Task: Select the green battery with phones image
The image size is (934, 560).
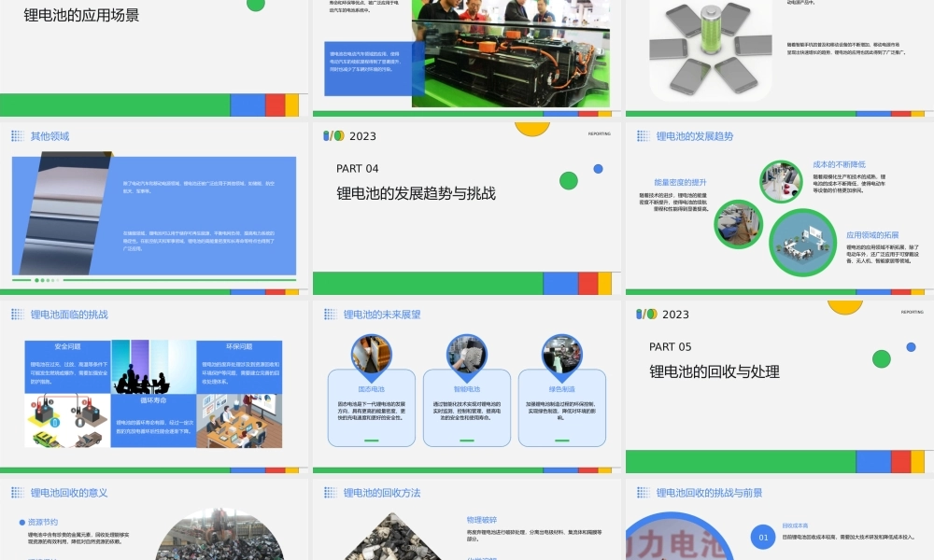Action: (711, 47)
